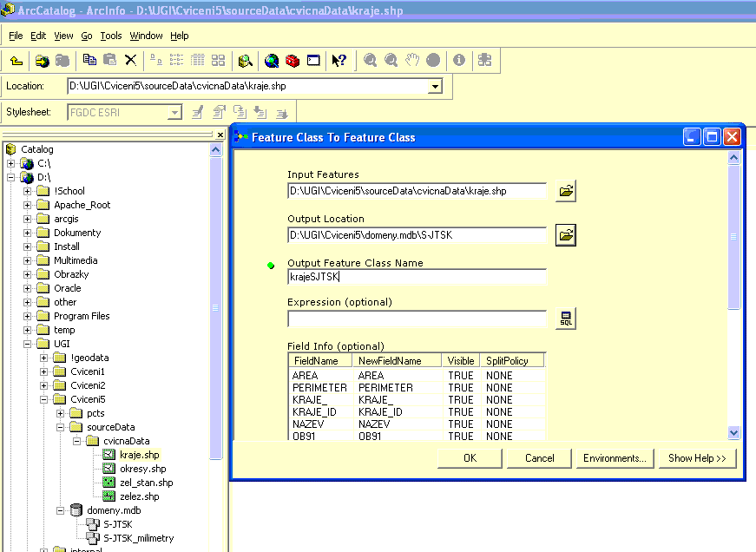Confirm the dialog with OK
Image resolution: width=756 pixels, height=552 pixels.
tap(470, 458)
